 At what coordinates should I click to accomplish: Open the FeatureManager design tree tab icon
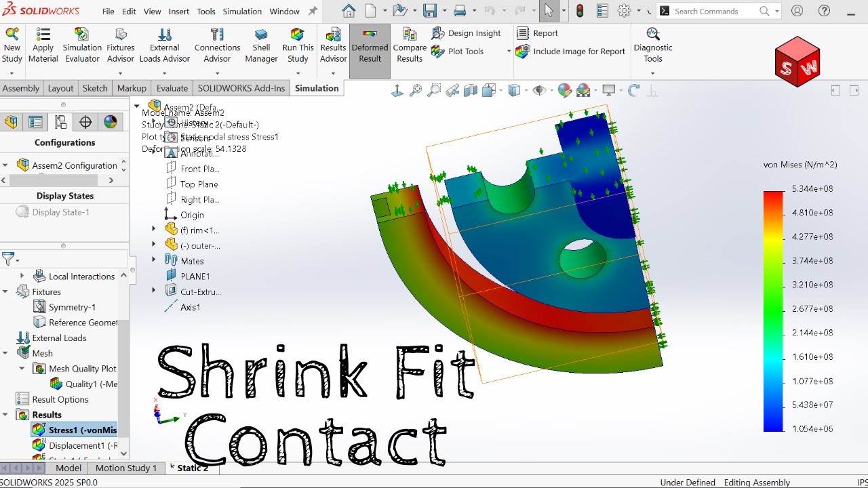pos(11,122)
